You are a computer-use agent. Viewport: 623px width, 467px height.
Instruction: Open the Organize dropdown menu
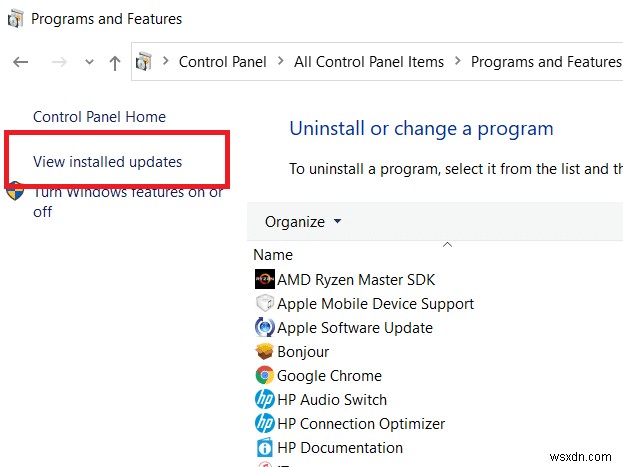(x=302, y=221)
